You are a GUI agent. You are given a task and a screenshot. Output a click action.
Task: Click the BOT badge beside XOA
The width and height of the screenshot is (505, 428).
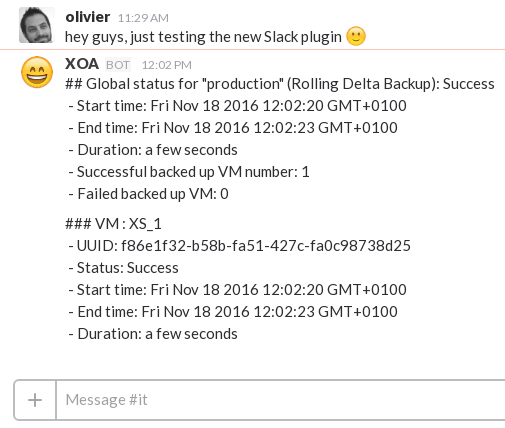pos(118,65)
